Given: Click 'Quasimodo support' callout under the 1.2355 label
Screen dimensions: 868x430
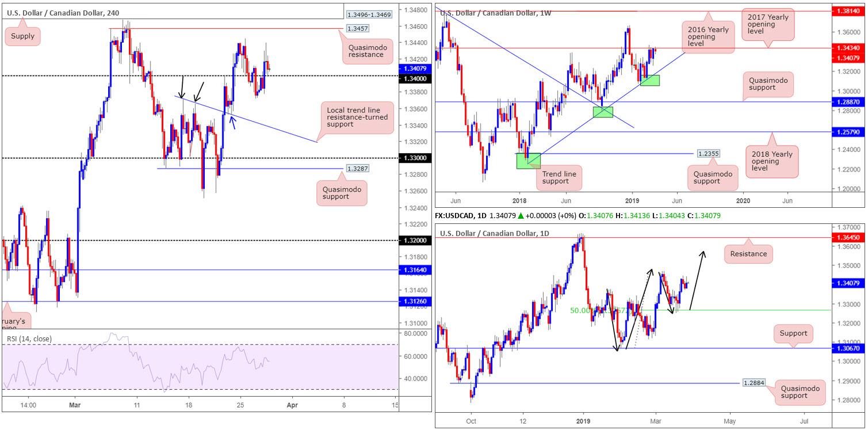Looking at the screenshot, I should 713,177.
